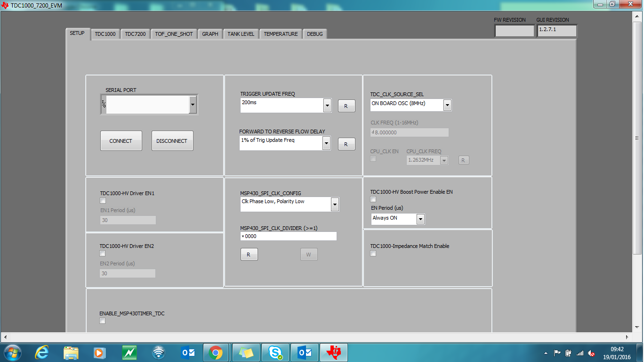Click W button under SPI CLK DIVIDER
The height and width of the screenshot is (362, 644).
(x=309, y=255)
